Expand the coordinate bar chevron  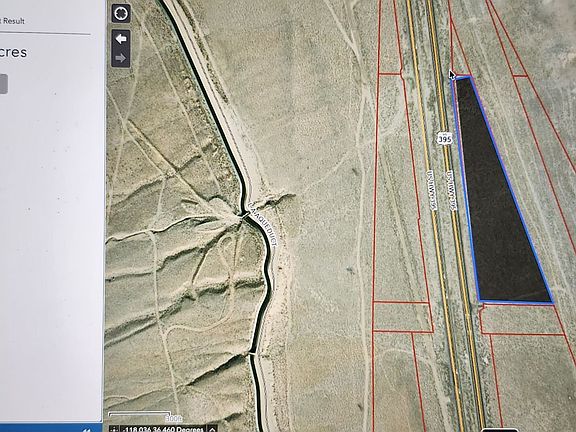212,429
